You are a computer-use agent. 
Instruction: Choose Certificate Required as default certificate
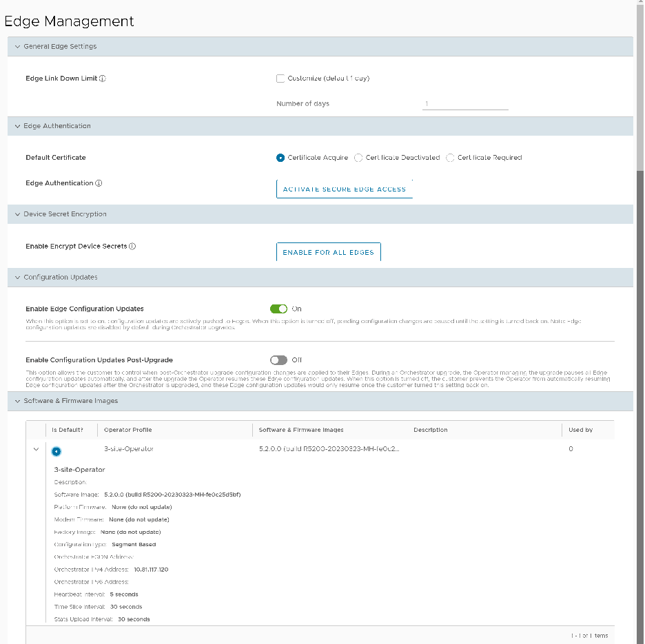click(450, 158)
